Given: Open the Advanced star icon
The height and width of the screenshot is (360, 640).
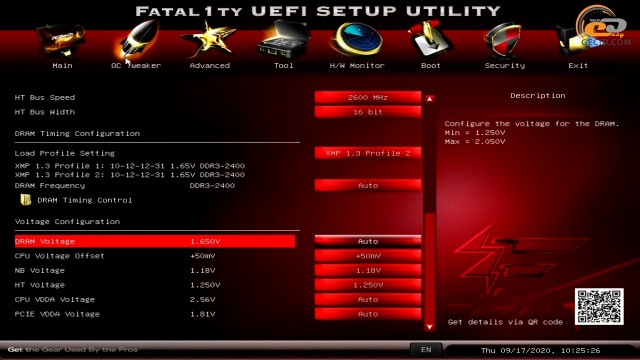Looking at the screenshot, I should tap(209, 40).
